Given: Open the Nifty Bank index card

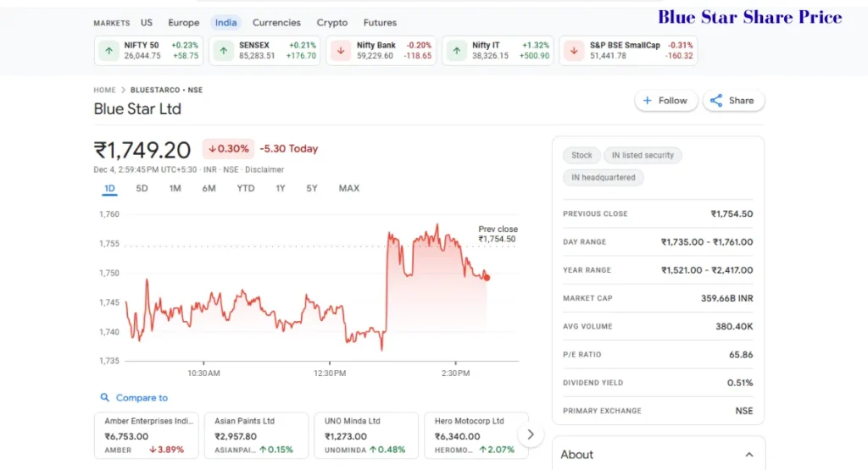Looking at the screenshot, I should 381,51.
